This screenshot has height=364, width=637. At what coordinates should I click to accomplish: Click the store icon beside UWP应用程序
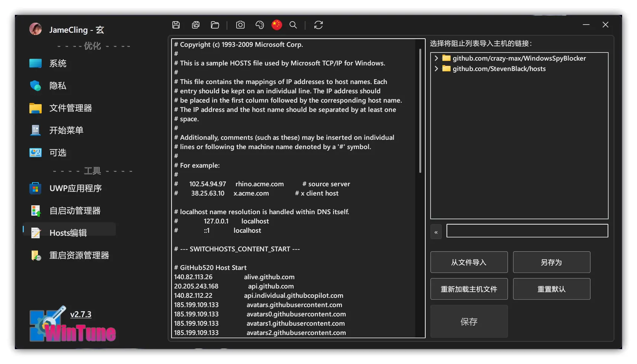[x=35, y=188]
